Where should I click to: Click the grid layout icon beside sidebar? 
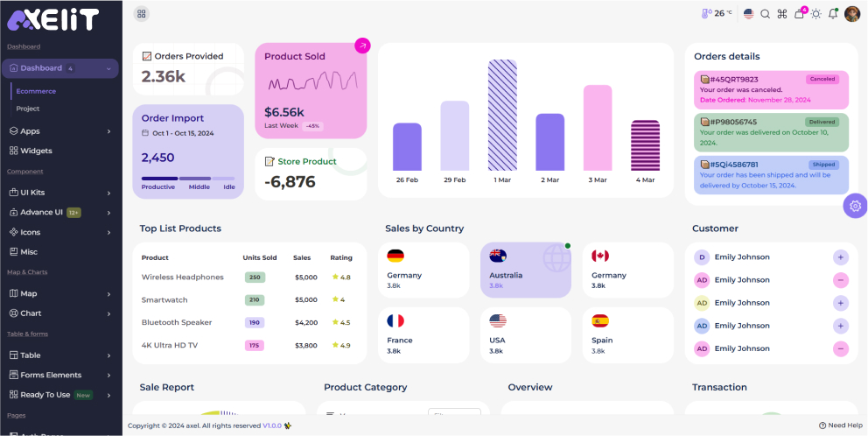click(142, 14)
